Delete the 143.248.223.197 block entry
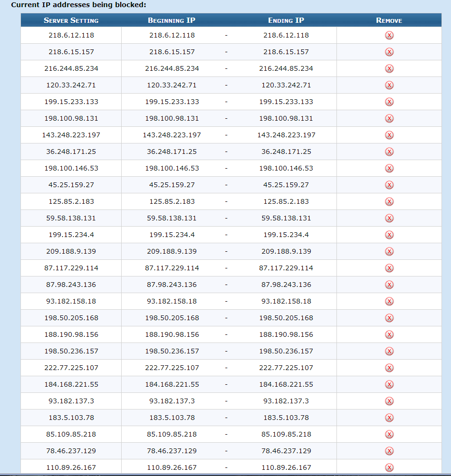This screenshot has width=451, height=476. click(389, 135)
